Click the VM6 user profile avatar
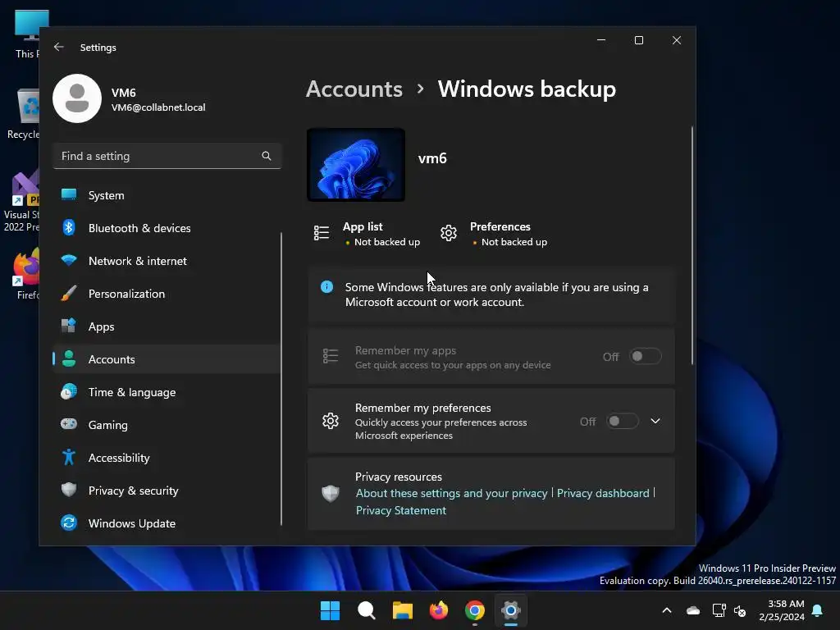Viewport: 840px width, 630px height. click(x=77, y=98)
